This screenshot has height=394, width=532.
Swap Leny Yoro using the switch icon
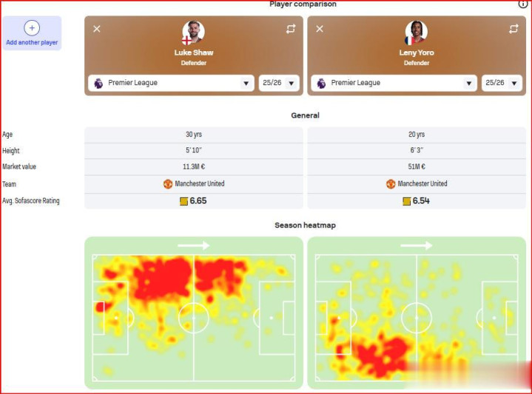pos(514,29)
